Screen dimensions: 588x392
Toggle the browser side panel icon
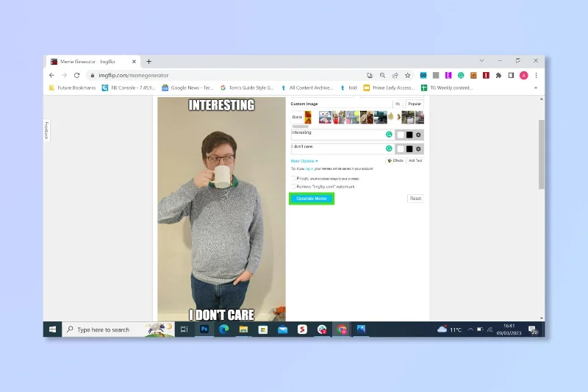pyautogui.click(x=511, y=76)
